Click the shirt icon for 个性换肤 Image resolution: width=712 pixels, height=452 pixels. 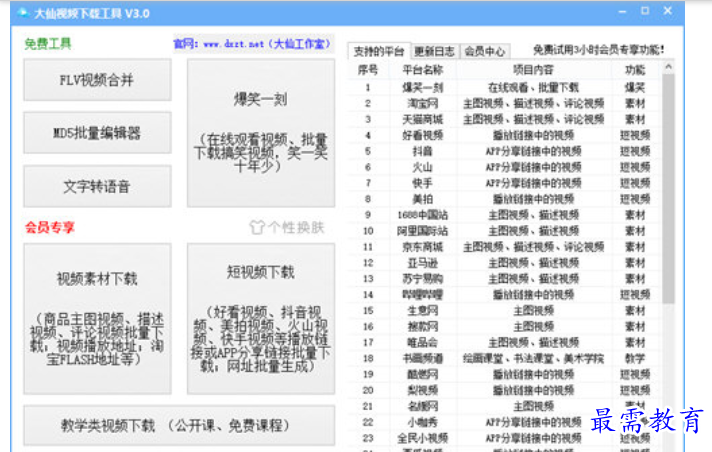pos(257,227)
